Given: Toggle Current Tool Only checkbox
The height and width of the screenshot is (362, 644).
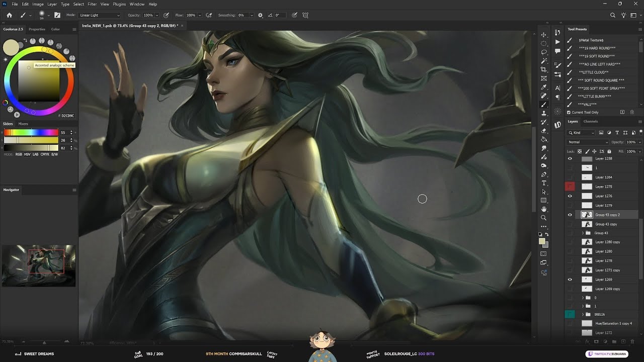Looking at the screenshot, I should tap(569, 112).
